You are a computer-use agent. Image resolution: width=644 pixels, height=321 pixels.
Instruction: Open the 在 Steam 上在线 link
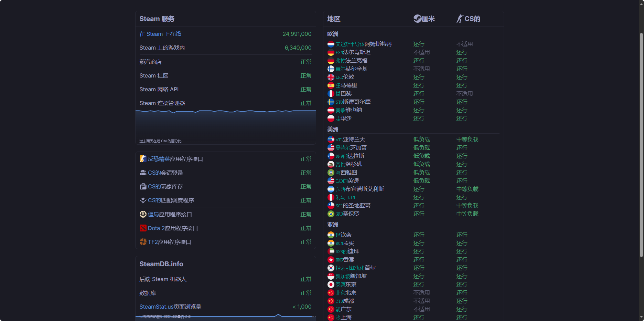(x=160, y=34)
